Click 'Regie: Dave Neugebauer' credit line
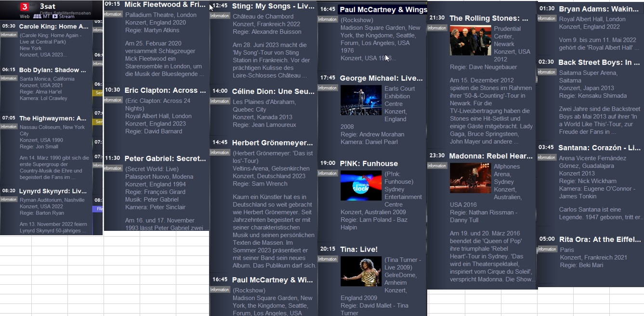The height and width of the screenshot is (316, 644). click(483, 67)
